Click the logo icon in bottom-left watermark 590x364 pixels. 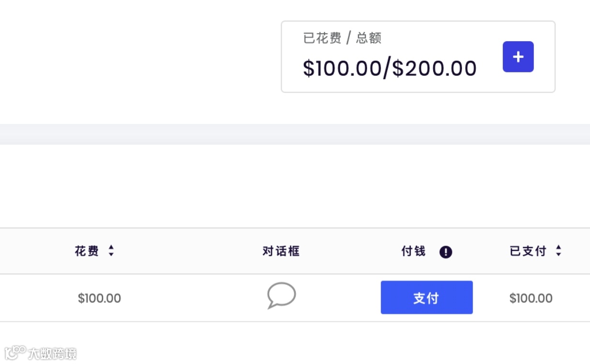click(x=15, y=353)
